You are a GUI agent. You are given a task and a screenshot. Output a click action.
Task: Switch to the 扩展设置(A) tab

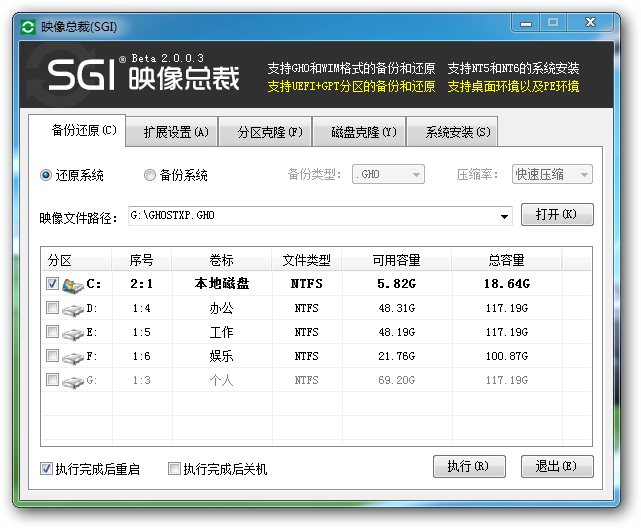[172, 132]
